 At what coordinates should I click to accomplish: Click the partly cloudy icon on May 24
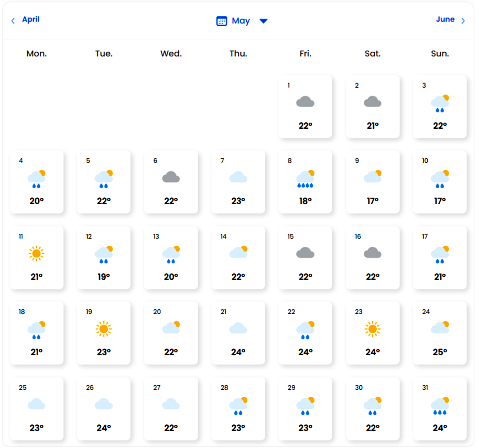pyautogui.click(x=440, y=328)
